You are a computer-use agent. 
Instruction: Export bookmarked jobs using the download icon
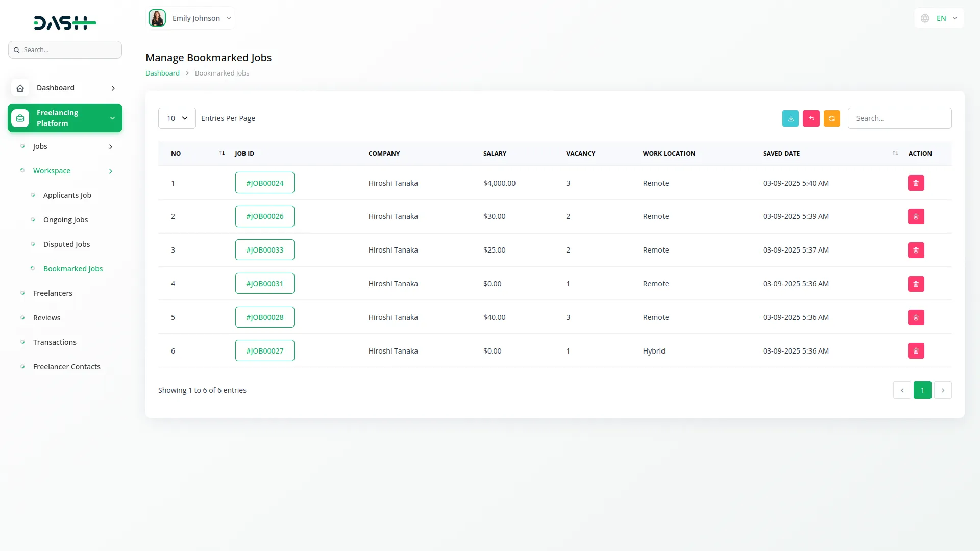(x=791, y=118)
